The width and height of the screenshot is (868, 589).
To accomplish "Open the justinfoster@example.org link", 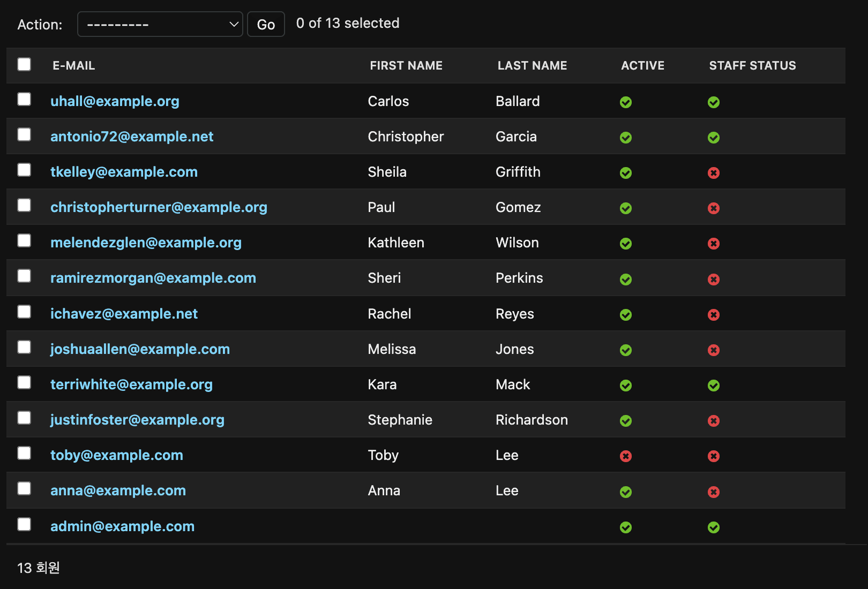I will click(137, 420).
